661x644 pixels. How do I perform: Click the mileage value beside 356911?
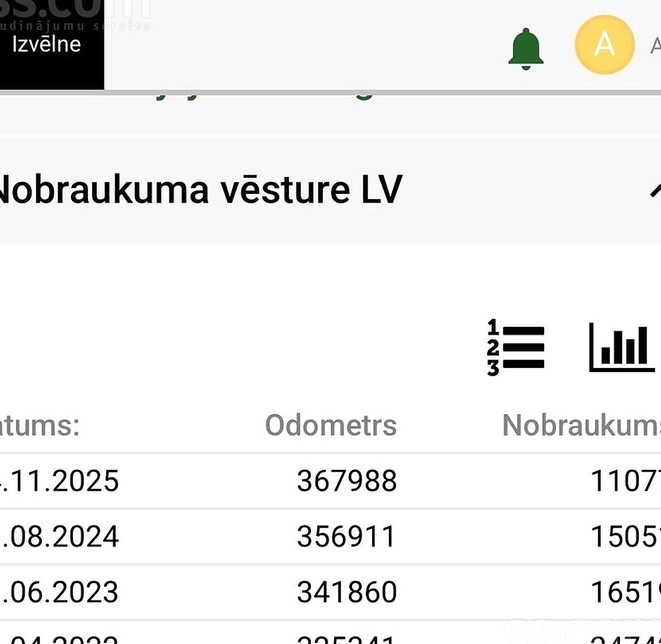626,537
